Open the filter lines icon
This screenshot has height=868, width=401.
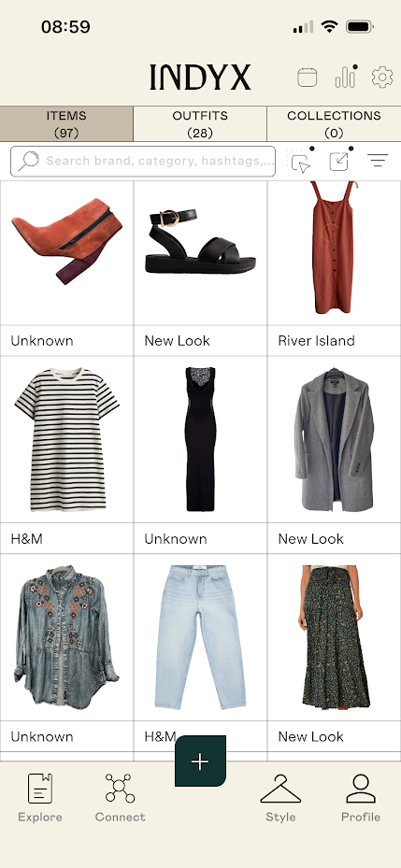(x=378, y=161)
